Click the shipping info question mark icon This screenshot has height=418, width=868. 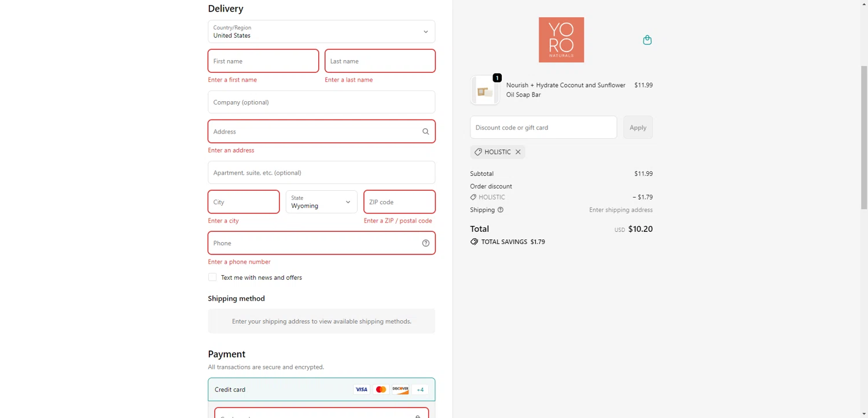[501, 210]
